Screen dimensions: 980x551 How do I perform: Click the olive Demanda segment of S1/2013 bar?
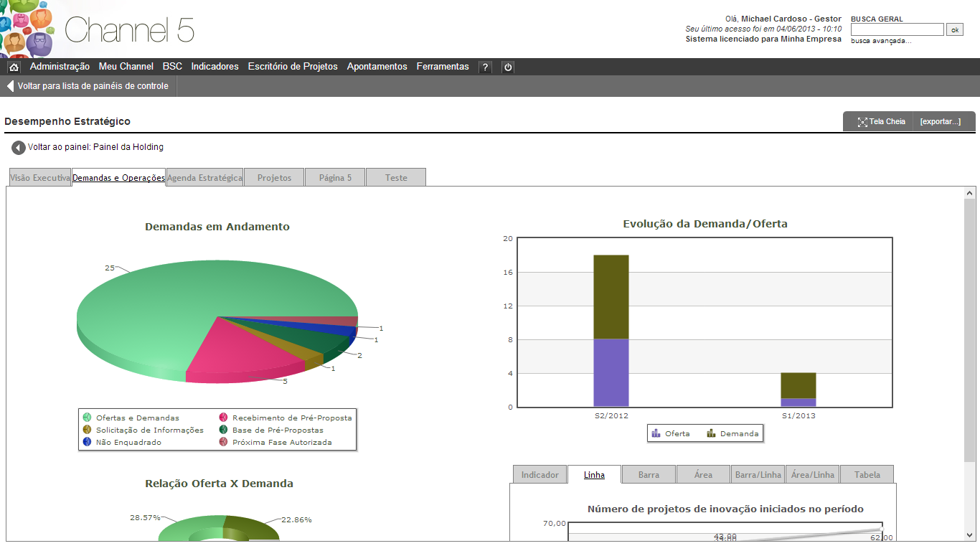click(x=798, y=385)
